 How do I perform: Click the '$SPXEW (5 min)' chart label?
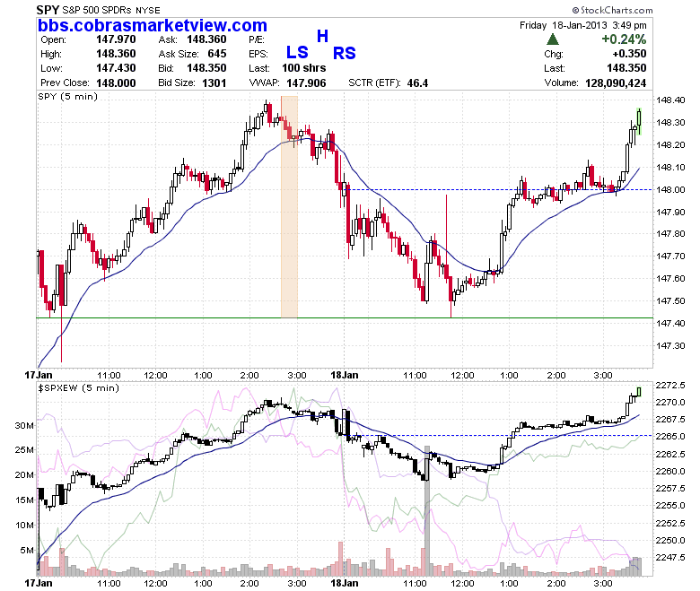point(79,388)
